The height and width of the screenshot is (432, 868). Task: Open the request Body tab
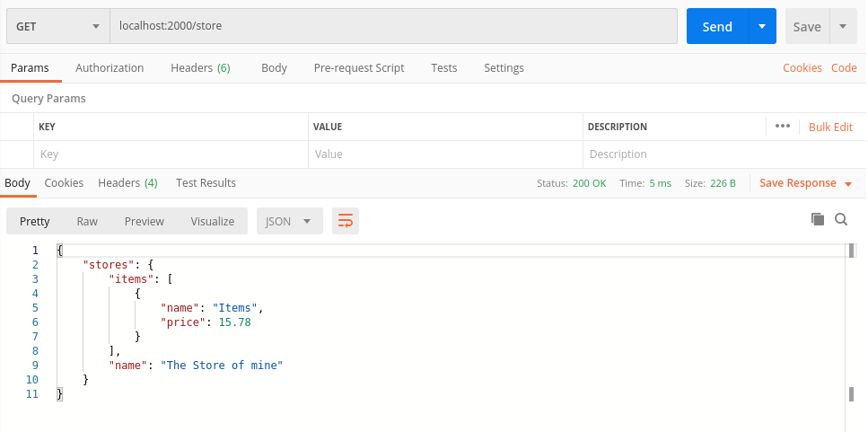(x=274, y=67)
